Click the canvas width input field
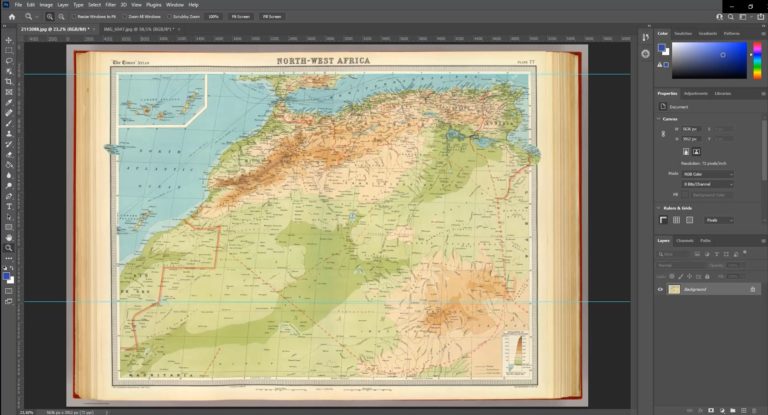This screenshot has width=768, height=415. 692,129
